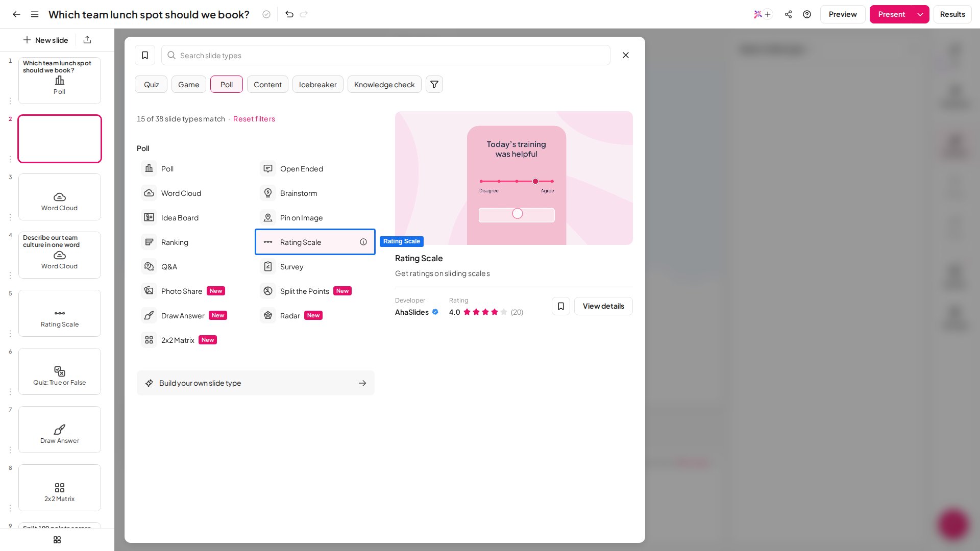Open the filter funnel icon
This screenshot has width=980, height=551.
434,84
